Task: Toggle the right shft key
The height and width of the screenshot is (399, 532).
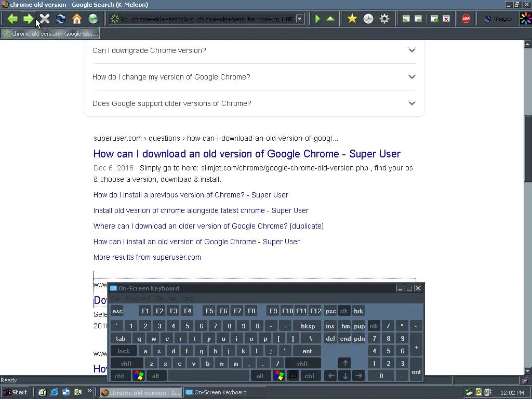Action: point(302,364)
